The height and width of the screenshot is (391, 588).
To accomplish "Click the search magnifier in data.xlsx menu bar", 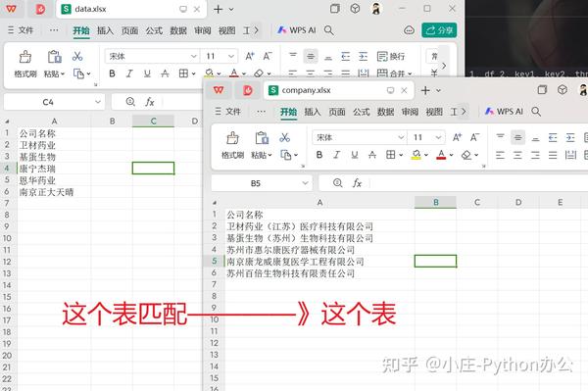I will (328, 30).
